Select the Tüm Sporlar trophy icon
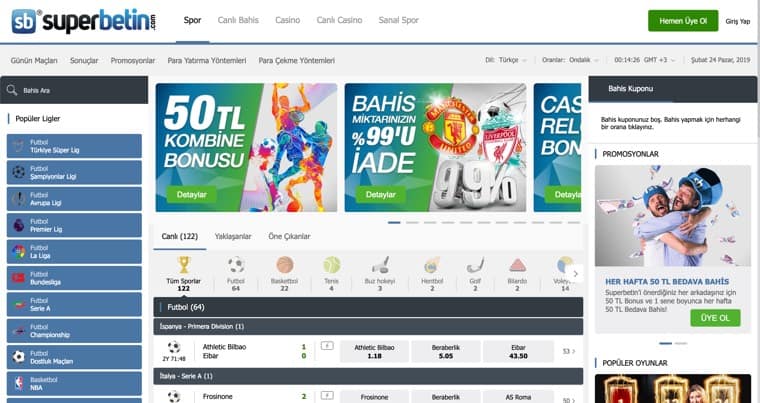 tap(184, 265)
